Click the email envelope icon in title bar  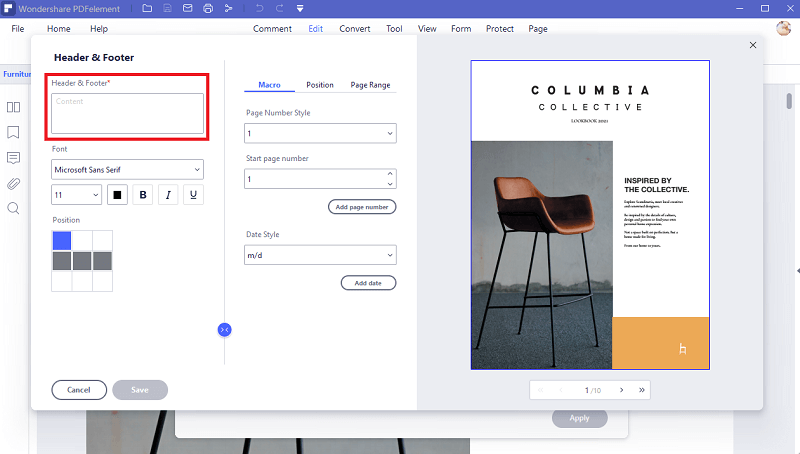[x=188, y=8]
